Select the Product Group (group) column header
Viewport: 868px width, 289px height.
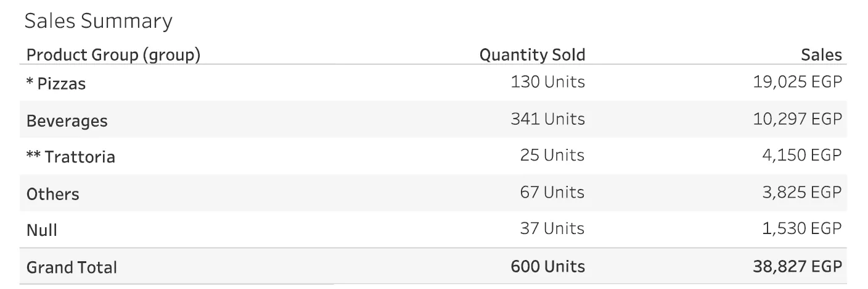(113, 55)
